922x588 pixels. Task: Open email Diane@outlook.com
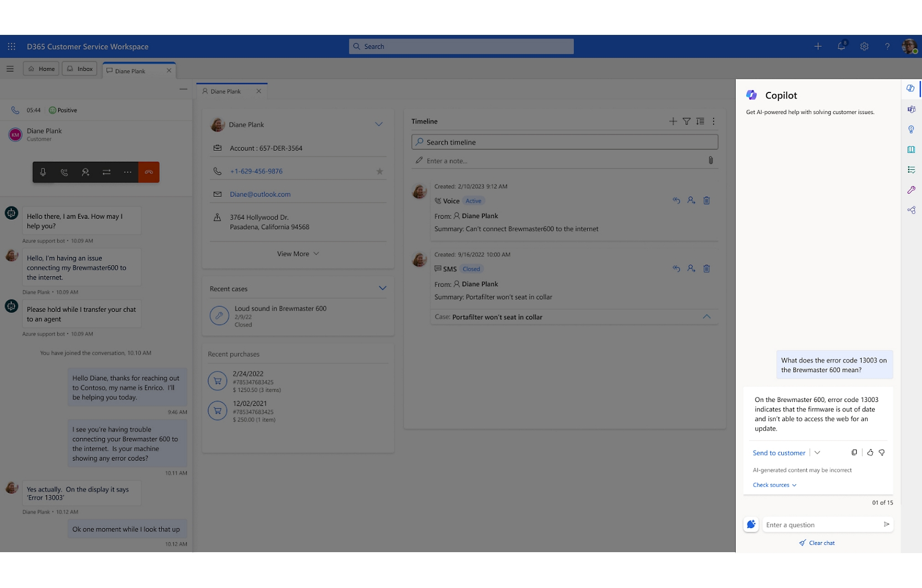tap(260, 194)
